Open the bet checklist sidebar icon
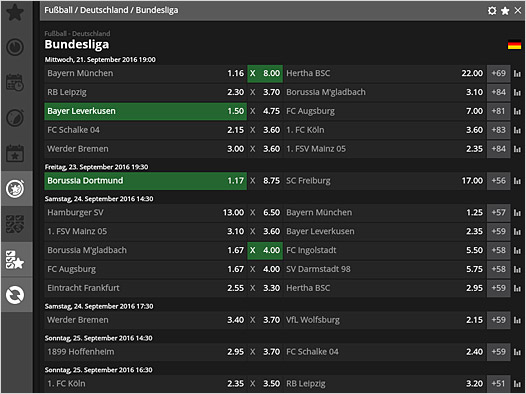Screen dimensions: 526x394 point(15,224)
